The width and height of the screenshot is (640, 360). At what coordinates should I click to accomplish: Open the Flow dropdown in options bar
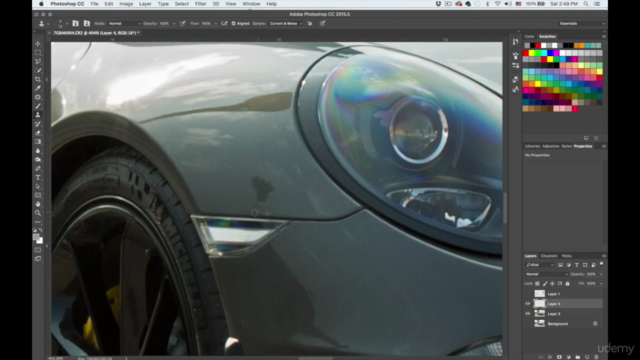coord(216,24)
